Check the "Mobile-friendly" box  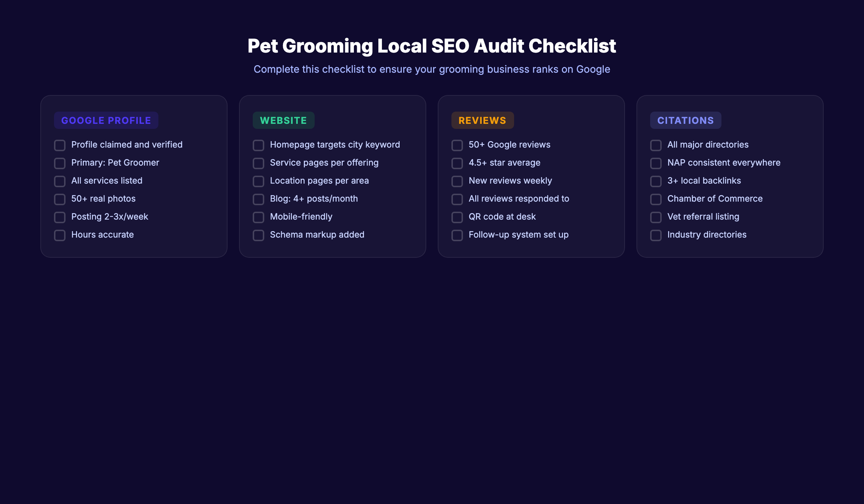coord(258,217)
